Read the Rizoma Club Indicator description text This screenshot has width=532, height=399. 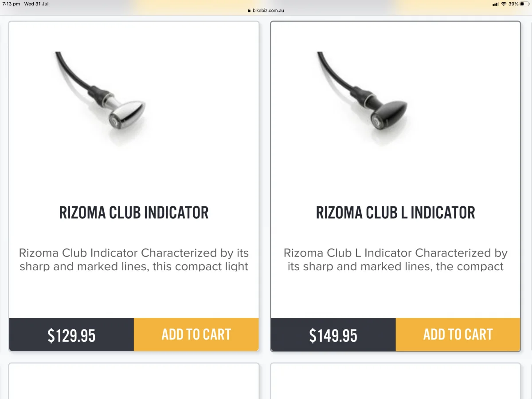click(134, 260)
